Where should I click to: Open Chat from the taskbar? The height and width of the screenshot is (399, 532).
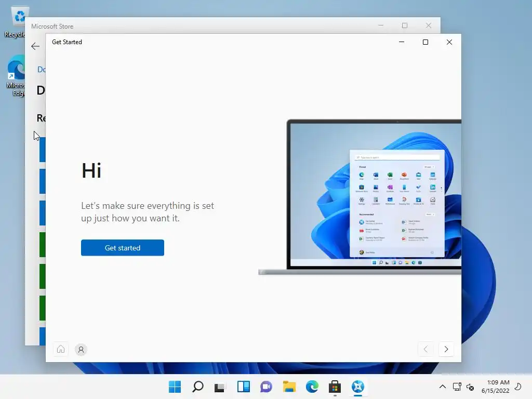[266, 387]
